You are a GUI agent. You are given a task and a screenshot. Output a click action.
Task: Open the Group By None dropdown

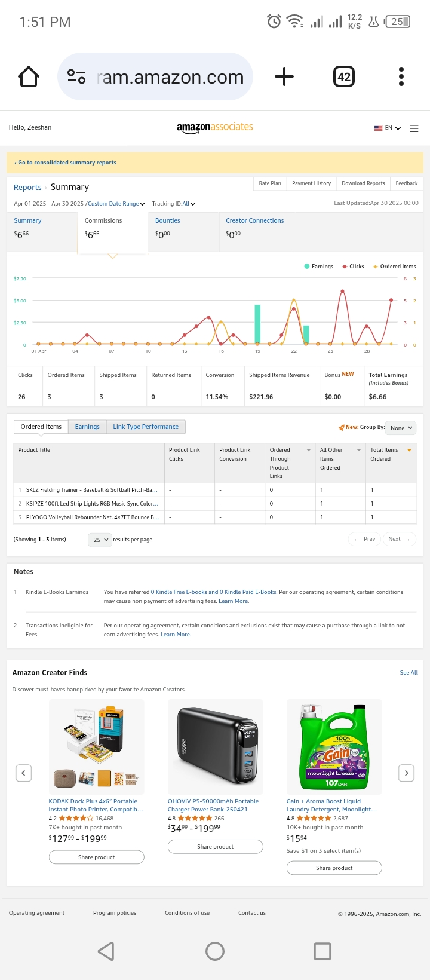click(401, 428)
